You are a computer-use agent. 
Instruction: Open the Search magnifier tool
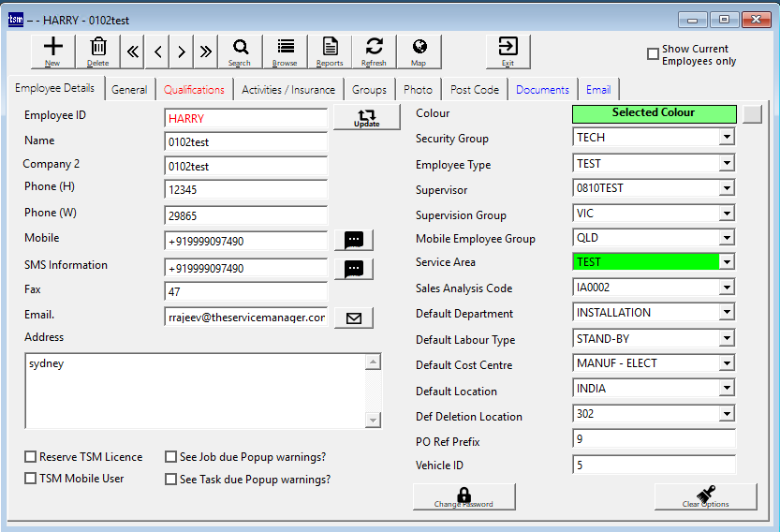(240, 52)
